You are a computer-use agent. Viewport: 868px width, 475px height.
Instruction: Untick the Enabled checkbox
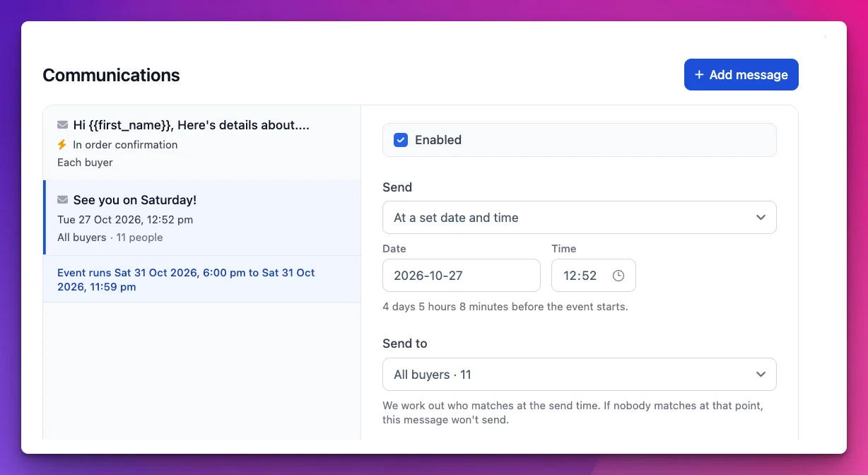point(401,140)
